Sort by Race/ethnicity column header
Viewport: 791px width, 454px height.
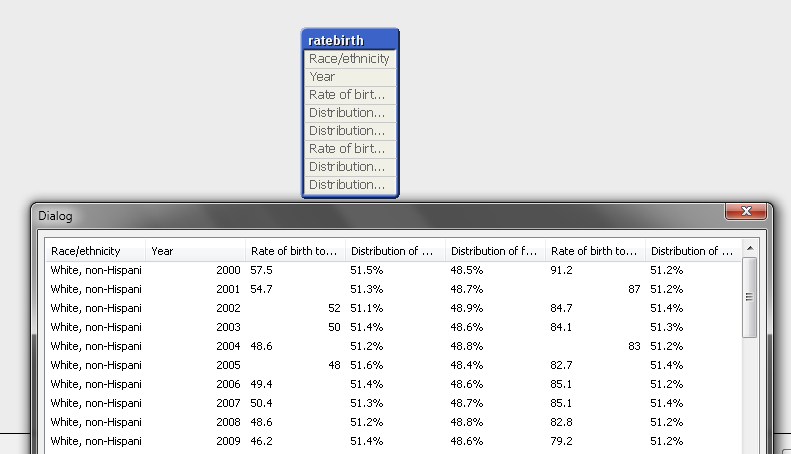click(x=96, y=251)
